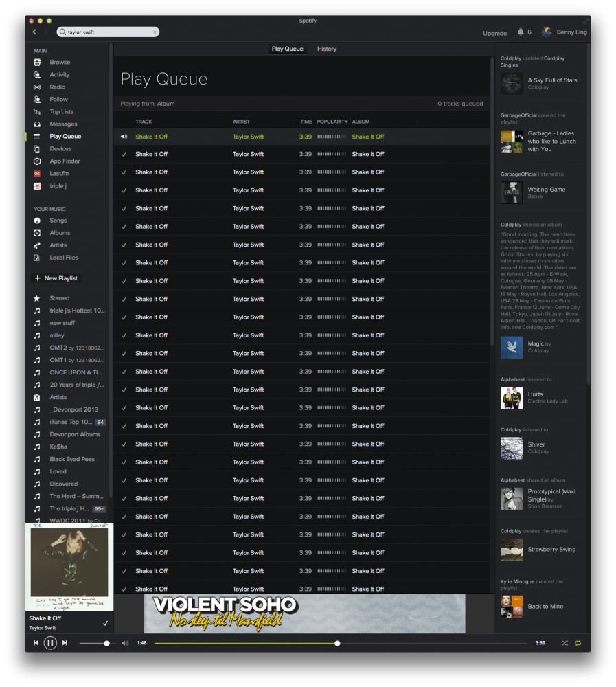
Task: Click the playing speaker icon on first track
Action: point(124,137)
